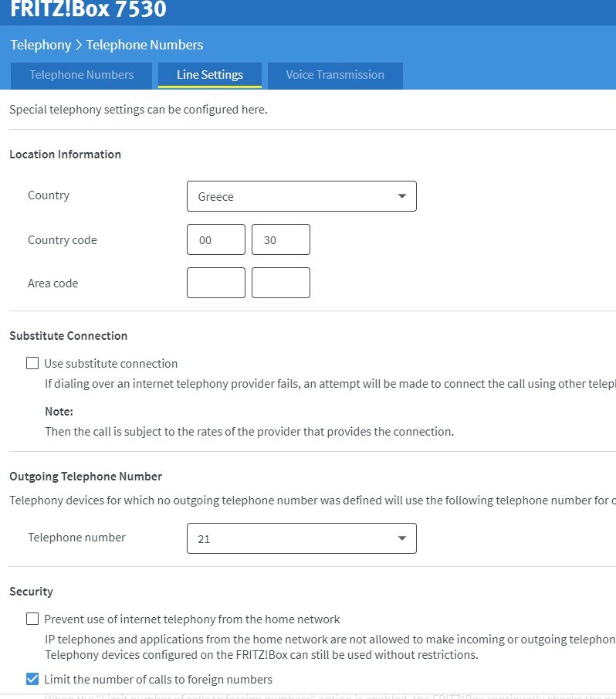Screen dimensions: 616x699
Task: Click the second empty Area code field
Action: tap(281, 283)
